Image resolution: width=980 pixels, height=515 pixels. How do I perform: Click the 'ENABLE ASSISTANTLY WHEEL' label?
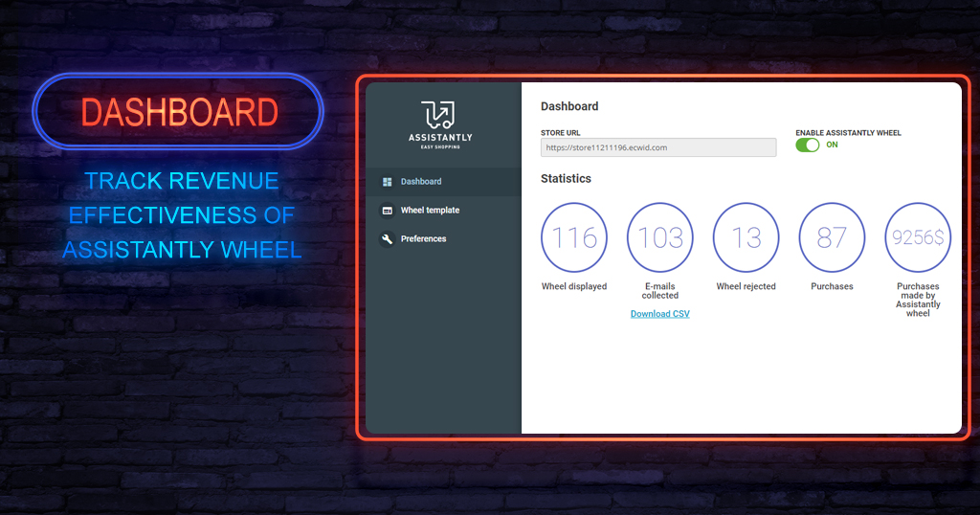coord(848,133)
